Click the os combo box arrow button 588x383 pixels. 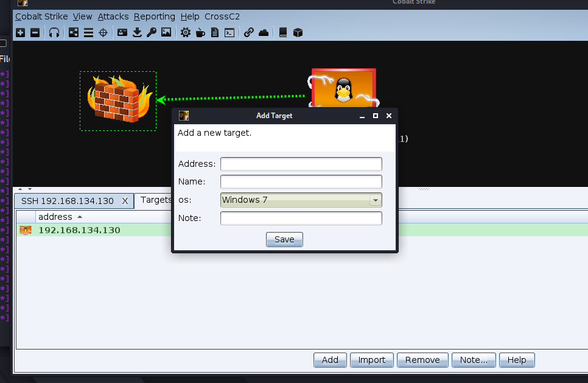click(376, 200)
